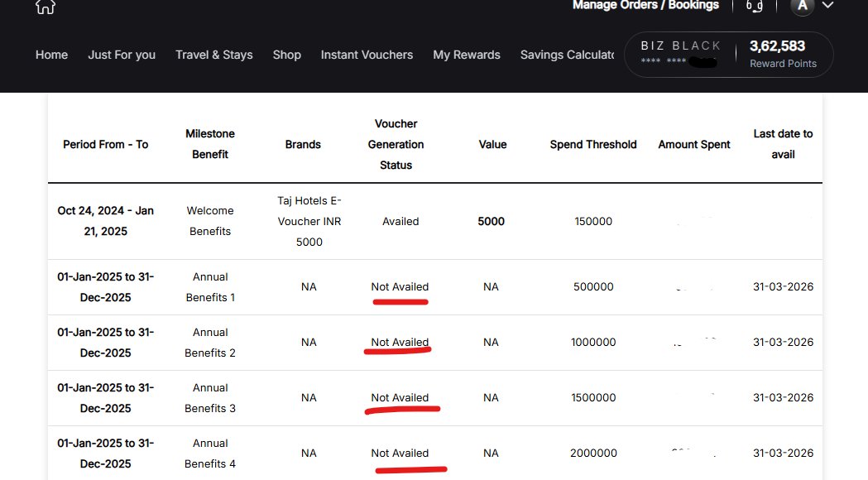
Task: Click the 150000 spend threshold
Action: coord(593,222)
